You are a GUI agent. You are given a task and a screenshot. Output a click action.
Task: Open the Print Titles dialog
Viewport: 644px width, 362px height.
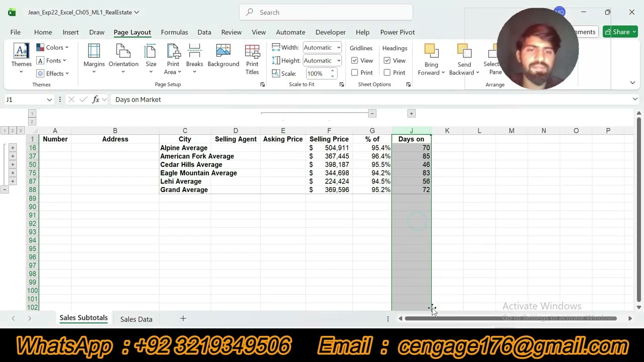(x=252, y=59)
